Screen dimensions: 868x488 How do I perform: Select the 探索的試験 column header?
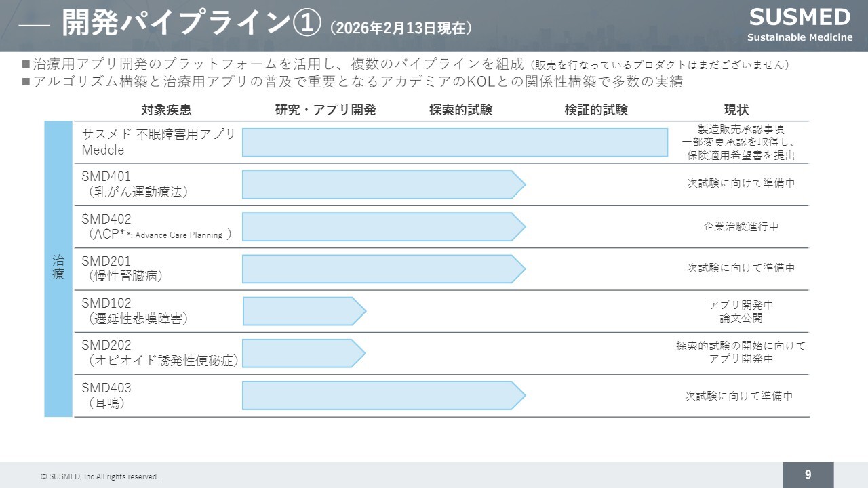[460, 110]
